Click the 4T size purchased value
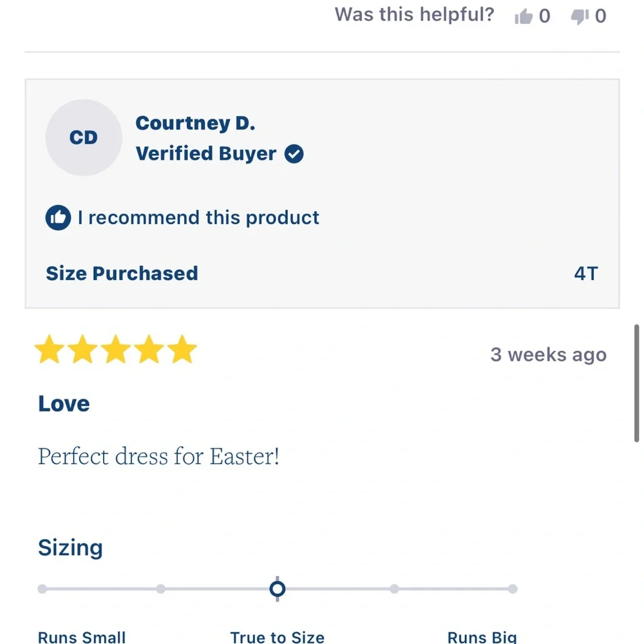The width and height of the screenshot is (644, 644). pyautogui.click(x=586, y=274)
